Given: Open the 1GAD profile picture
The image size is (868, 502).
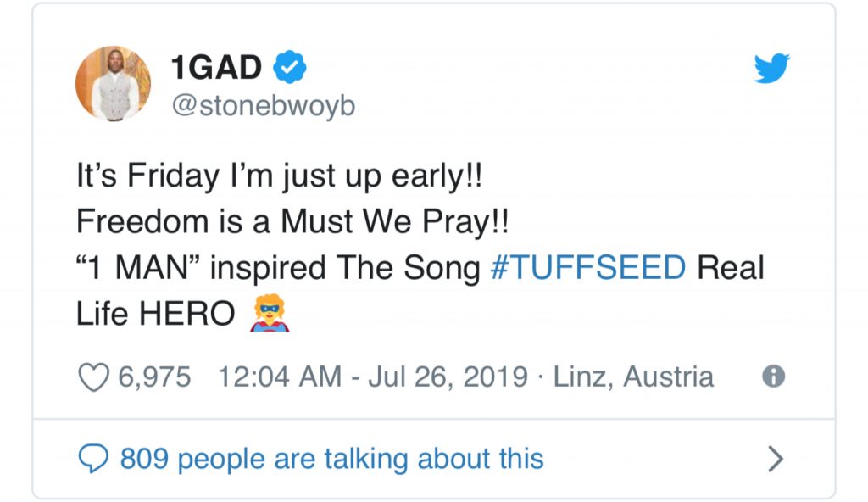Looking at the screenshot, I should (113, 83).
